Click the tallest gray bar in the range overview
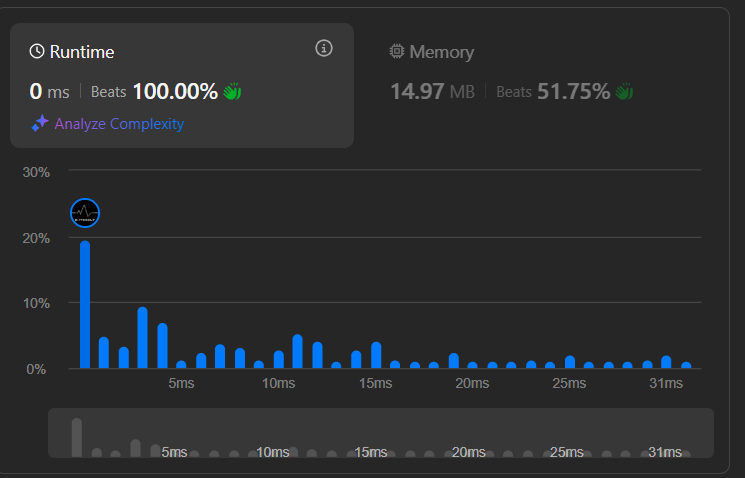Screen dimensions: 745x478 tap(76, 437)
